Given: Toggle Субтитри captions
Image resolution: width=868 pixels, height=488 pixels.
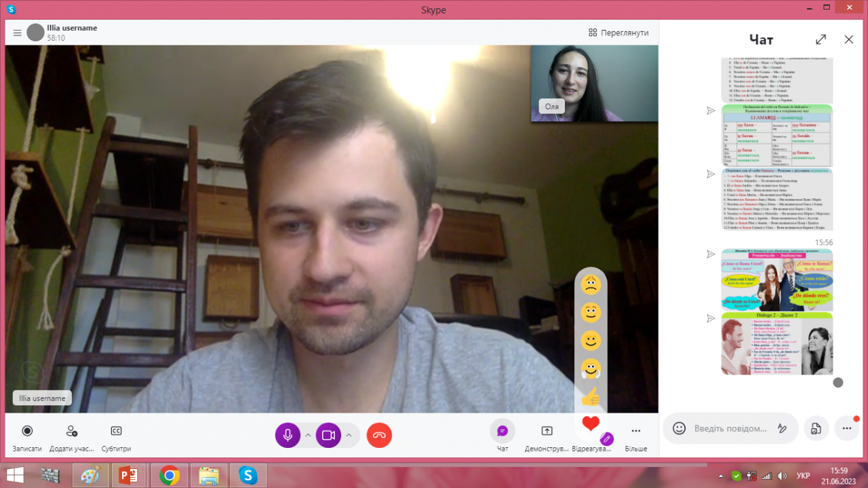Looking at the screenshot, I should pos(116,431).
